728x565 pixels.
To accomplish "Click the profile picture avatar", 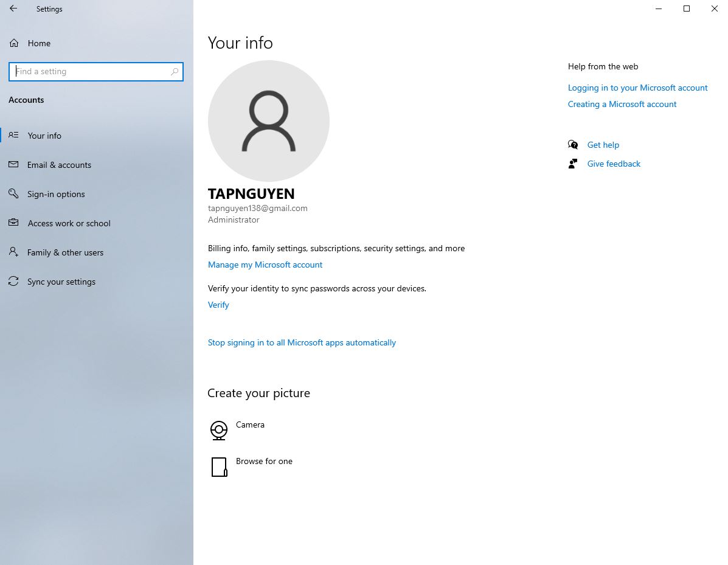I will pos(268,121).
